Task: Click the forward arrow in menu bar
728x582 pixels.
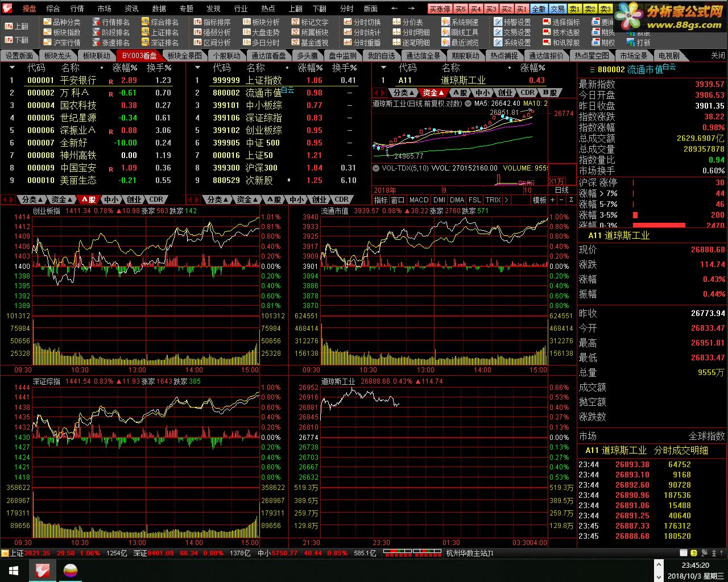Action: 411,9
